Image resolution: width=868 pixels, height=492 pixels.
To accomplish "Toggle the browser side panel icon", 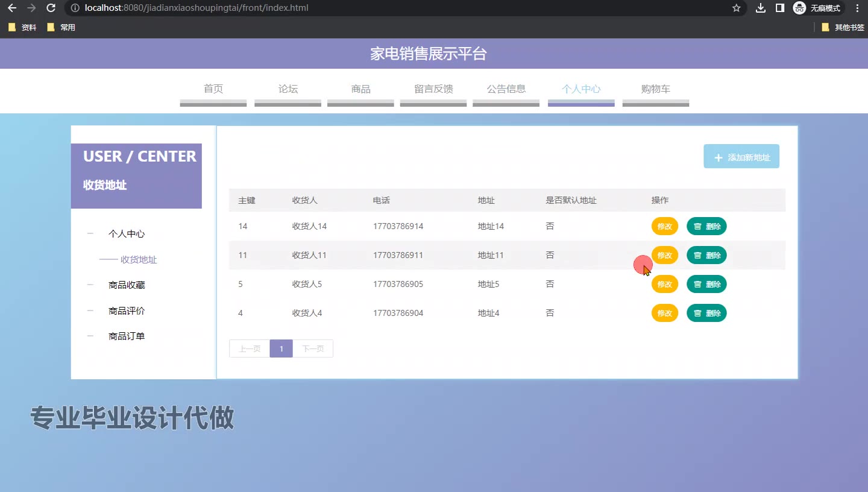I will [779, 8].
